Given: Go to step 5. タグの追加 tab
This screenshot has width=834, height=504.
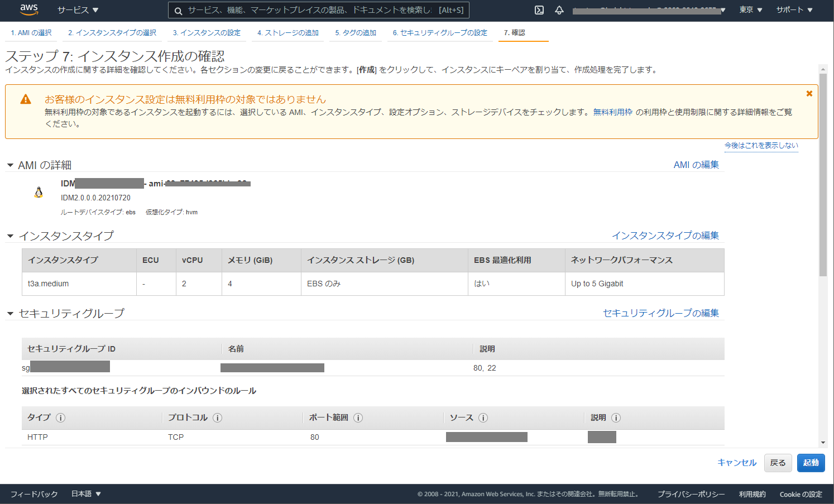Looking at the screenshot, I should (x=356, y=33).
